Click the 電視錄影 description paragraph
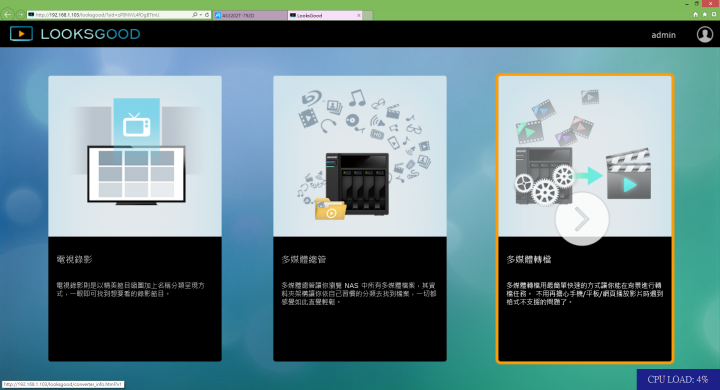 (131, 289)
